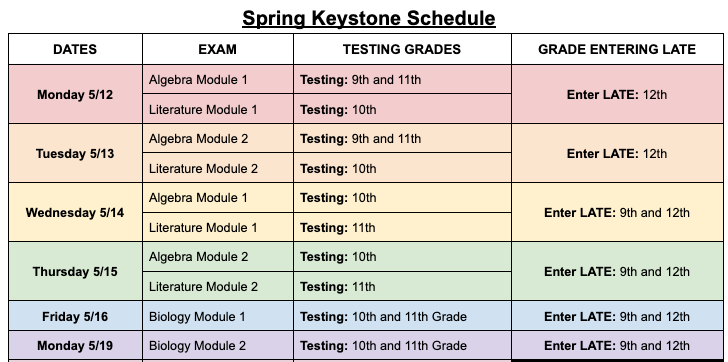
Task: Click Literature Module 2 under Tuesday 5/13
Action: pyautogui.click(x=218, y=168)
